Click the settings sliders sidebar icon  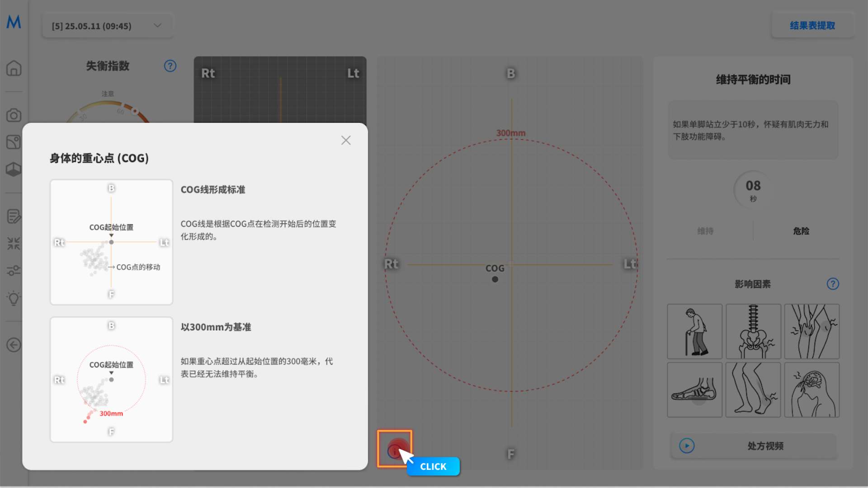pyautogui.click(x=14, y=271)
